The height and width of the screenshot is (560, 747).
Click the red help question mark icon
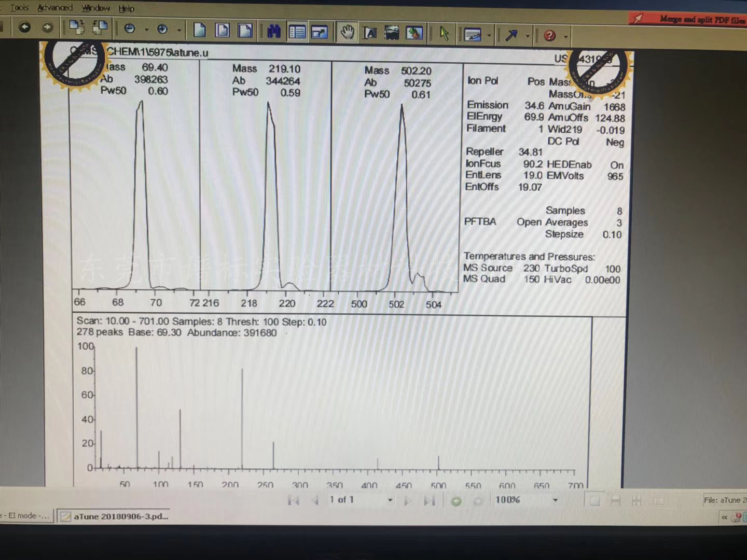[x=549, y=36]
